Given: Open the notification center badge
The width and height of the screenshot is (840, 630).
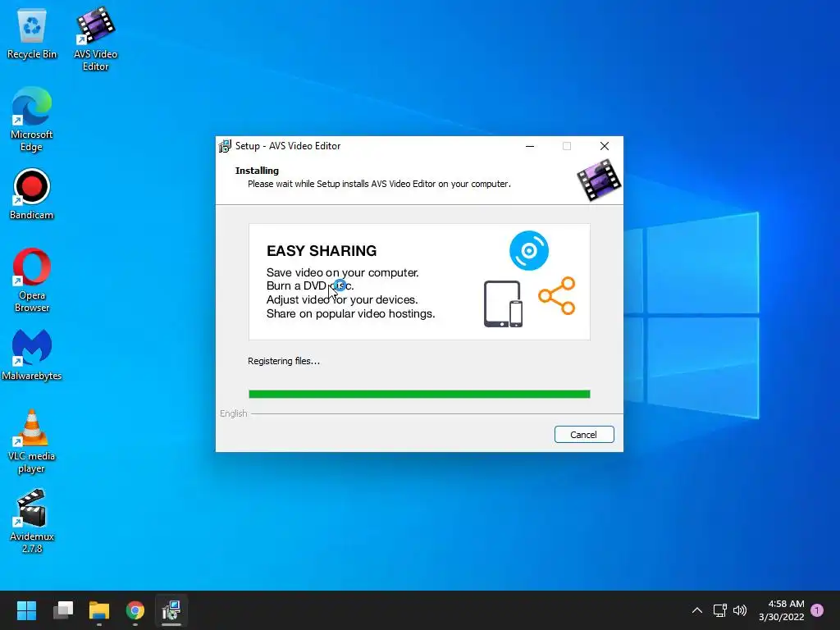Looking at the screenshot, I should coord(817,610).
